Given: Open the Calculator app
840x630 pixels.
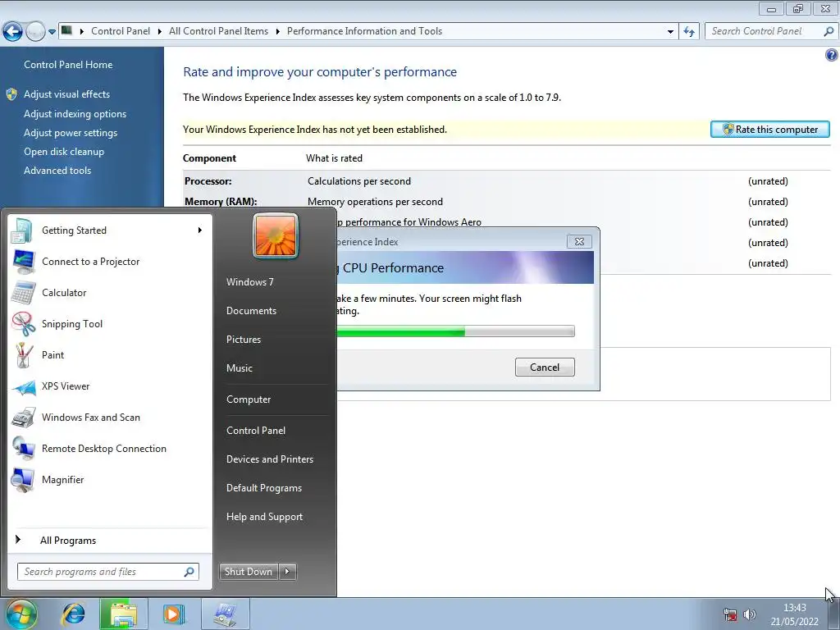Looking at the screenshot, I should (110, 293).
